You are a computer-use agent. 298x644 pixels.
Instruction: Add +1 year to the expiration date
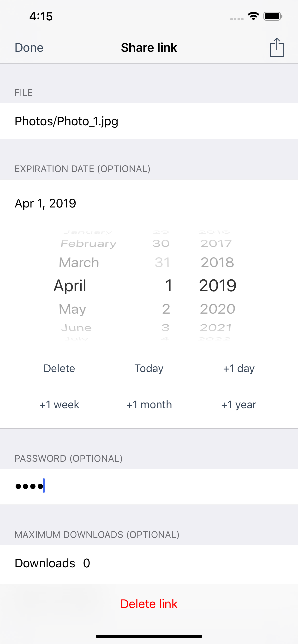(x=239, y=404)
